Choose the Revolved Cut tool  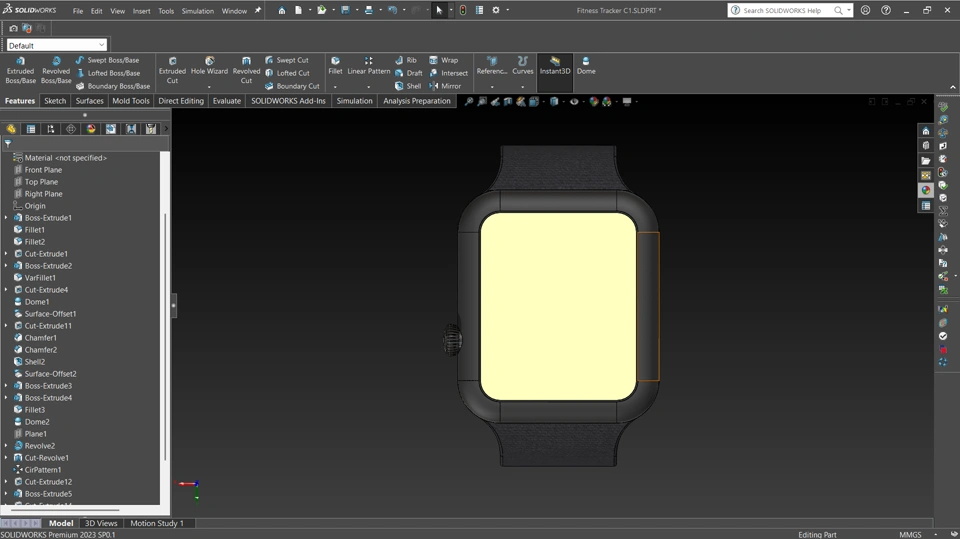pyautogui.click(x=246, y=70)
